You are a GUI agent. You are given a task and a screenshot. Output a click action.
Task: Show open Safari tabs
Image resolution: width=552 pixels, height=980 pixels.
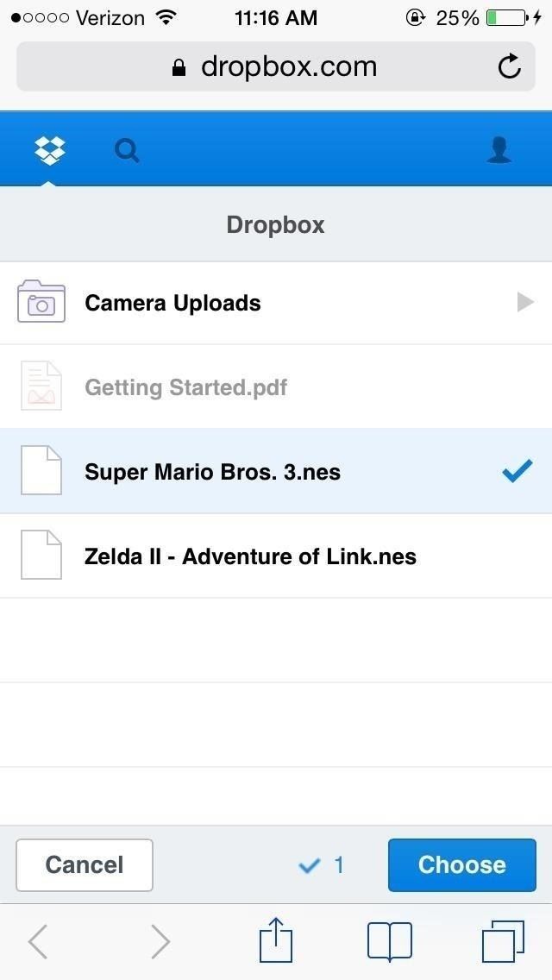click(x=503, y=940)
